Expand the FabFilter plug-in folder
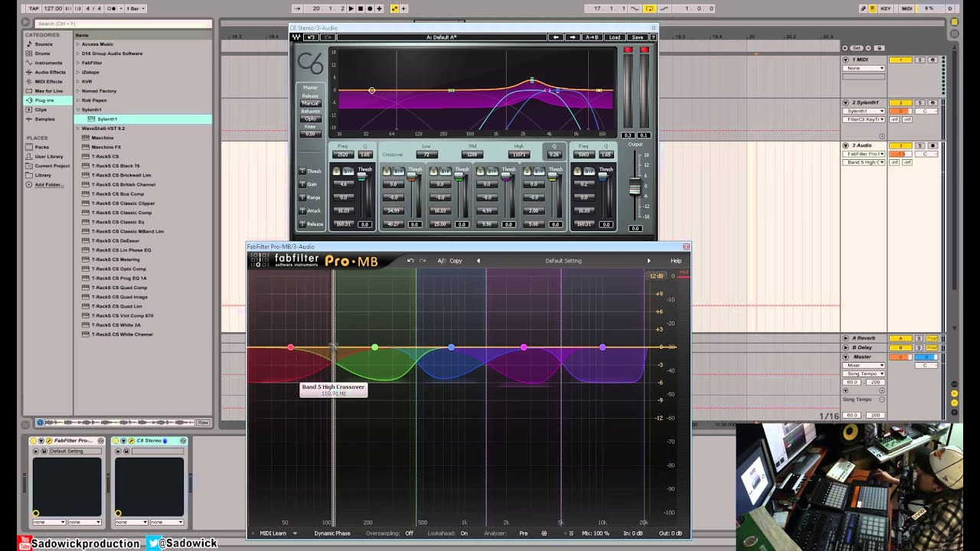The height and width of the screenshot is (551, 980). tap(77, 63)
